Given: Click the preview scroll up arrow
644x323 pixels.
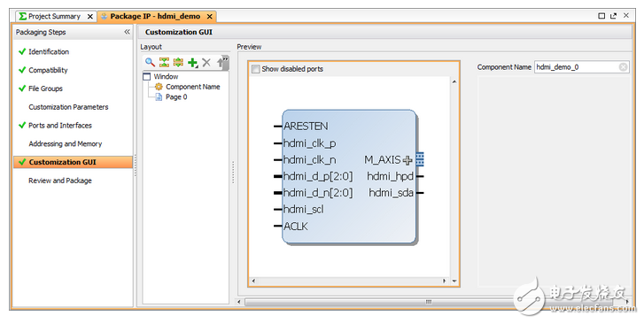Looking at the screenshot, I should pos(454,81).
